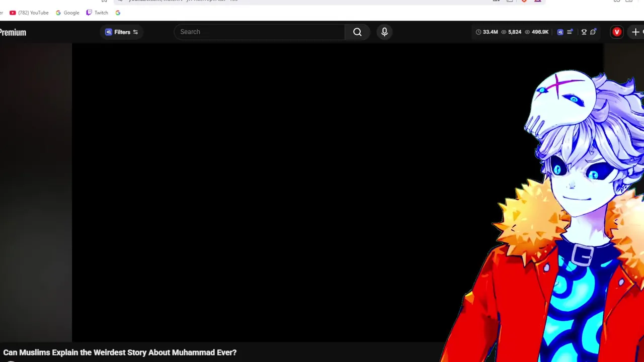Open the (782) YouTube bookmark

click(x=29, y=13)
